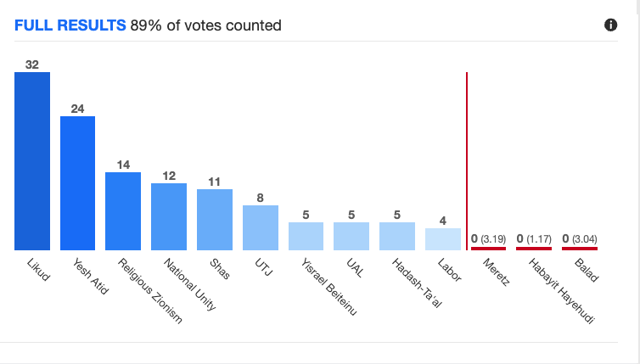Click the info icon at top right
640x364 pixels.
tap(610, 25)
